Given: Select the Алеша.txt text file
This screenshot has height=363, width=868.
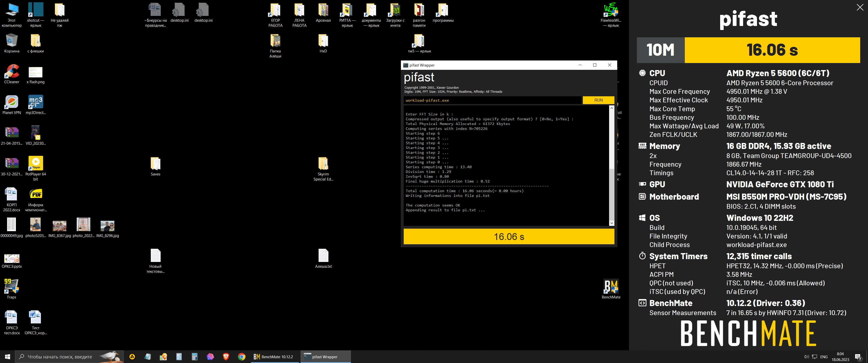Looking at the screenshot, I should 323,258.
